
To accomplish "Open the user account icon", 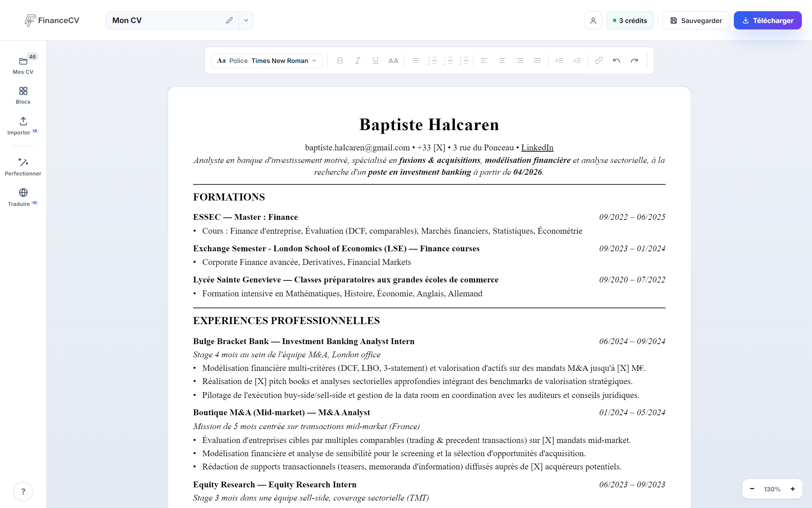I will pos(593,21).
